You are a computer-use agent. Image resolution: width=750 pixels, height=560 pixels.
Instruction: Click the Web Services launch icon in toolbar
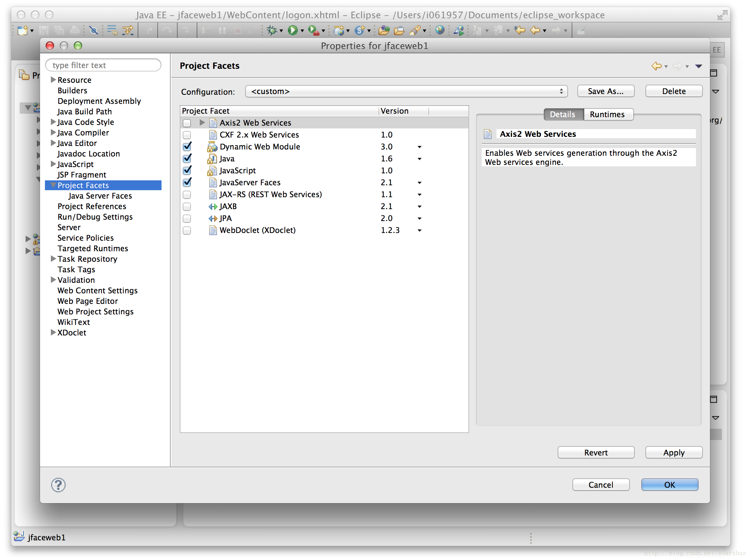(x=459, y=31)
